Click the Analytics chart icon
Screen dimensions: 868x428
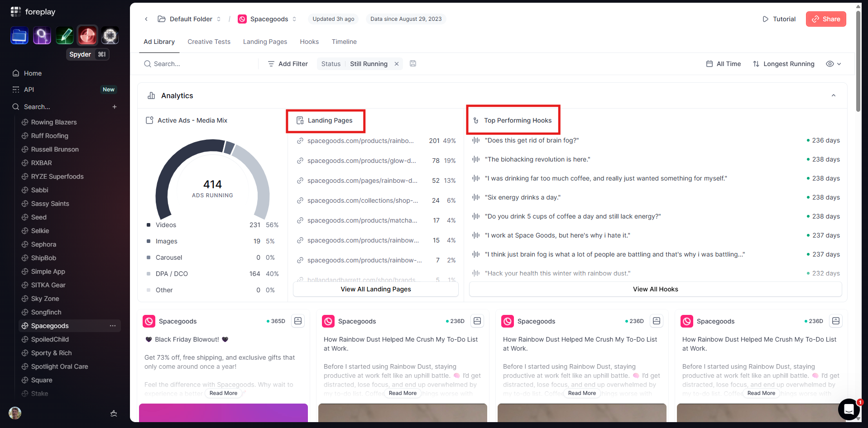coord(151,95)
